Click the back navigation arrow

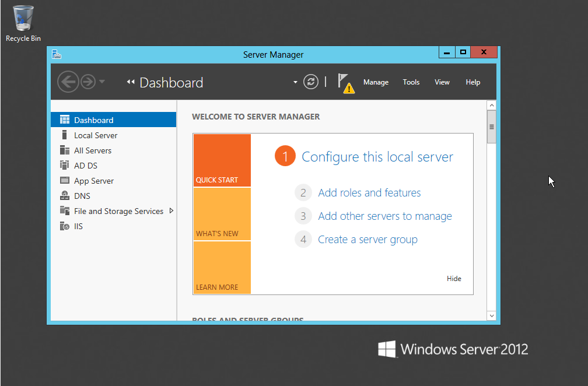68,82
